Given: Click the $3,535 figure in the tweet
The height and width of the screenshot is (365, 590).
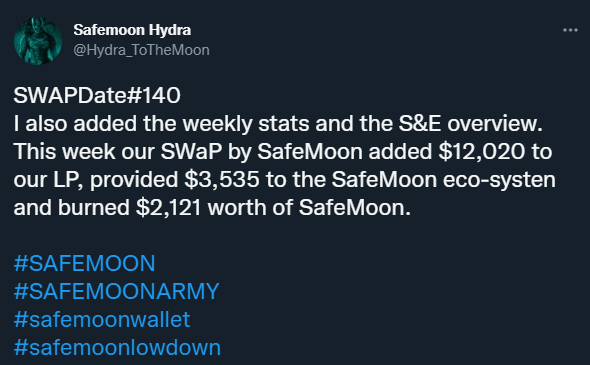Looking at the screenshot, I should [x=222, y=179].
